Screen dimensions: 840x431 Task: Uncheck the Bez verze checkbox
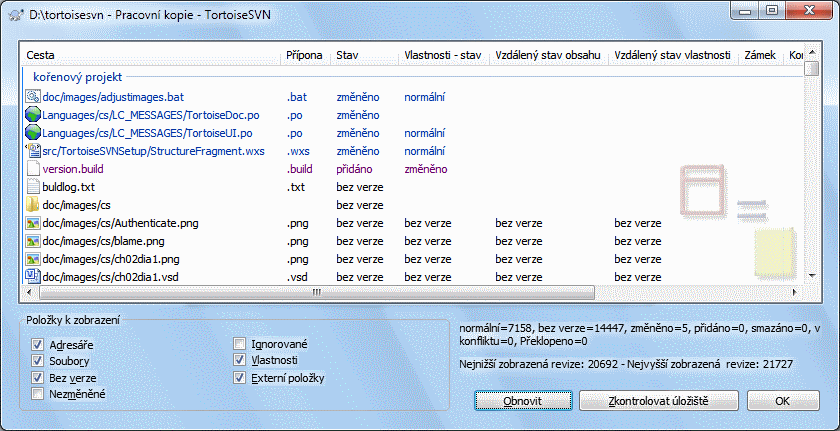pyautogui.click(x=38, y=377)
